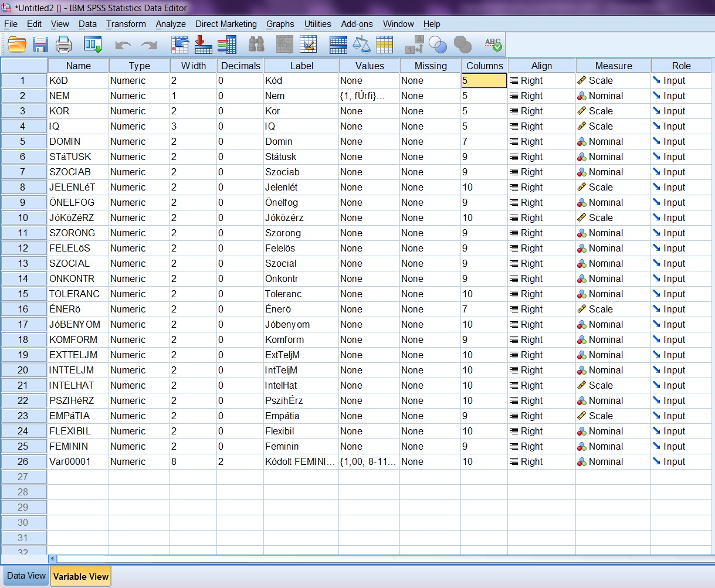Click the Print icon in the toolbar
Screen dimensions: 715x588
tap(63, 45)
